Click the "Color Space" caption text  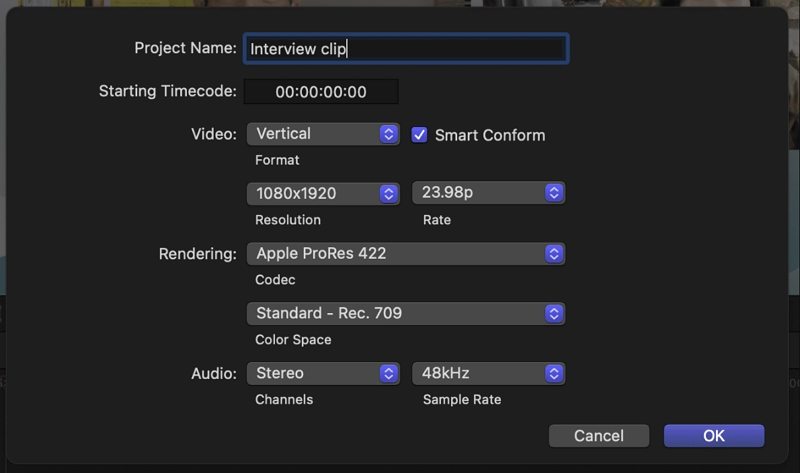pyautogui.click(x=293, y=340)
